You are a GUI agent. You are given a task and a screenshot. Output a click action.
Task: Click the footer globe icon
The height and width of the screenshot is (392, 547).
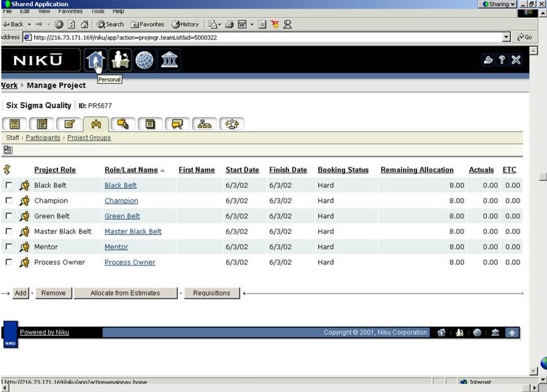pyautogui.click(x=477, y=332)
